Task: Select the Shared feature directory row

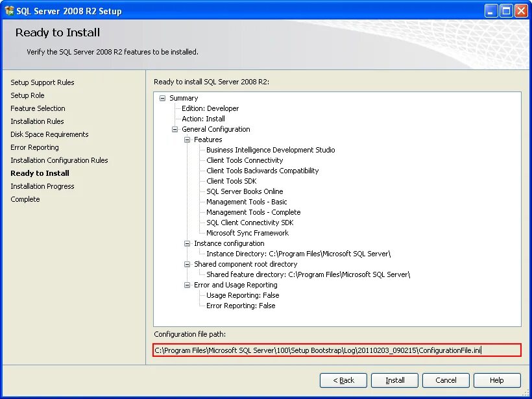Action: [x=308, y=274]
